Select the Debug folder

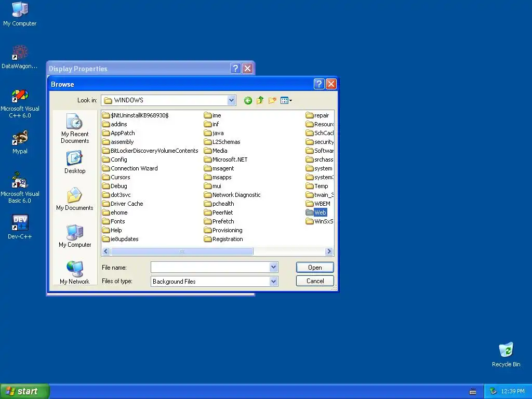[115, 186]
